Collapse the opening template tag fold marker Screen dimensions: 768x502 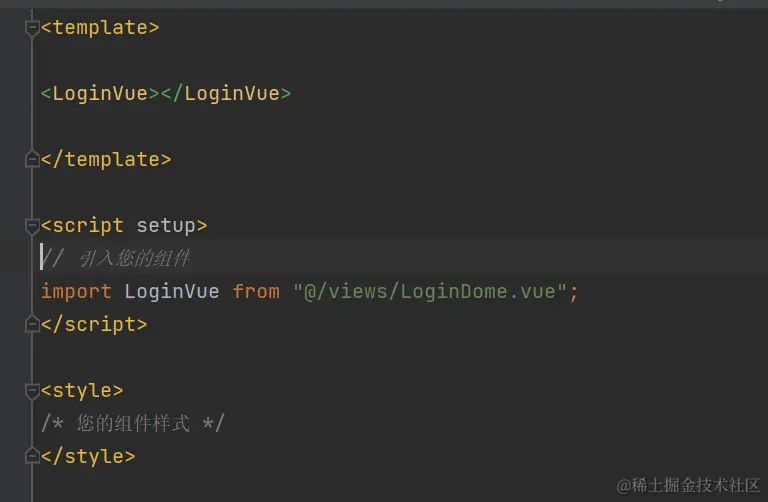click(x=33, y=28)
